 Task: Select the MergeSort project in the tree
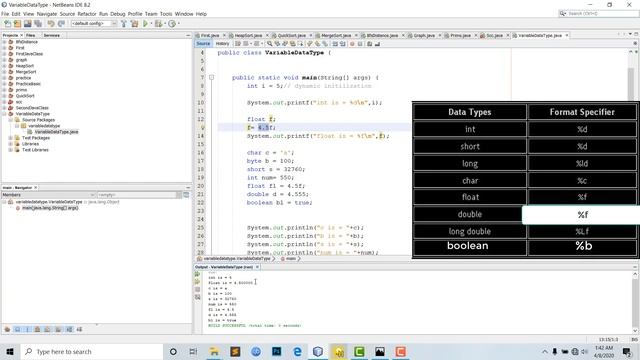tap(26, 72)
